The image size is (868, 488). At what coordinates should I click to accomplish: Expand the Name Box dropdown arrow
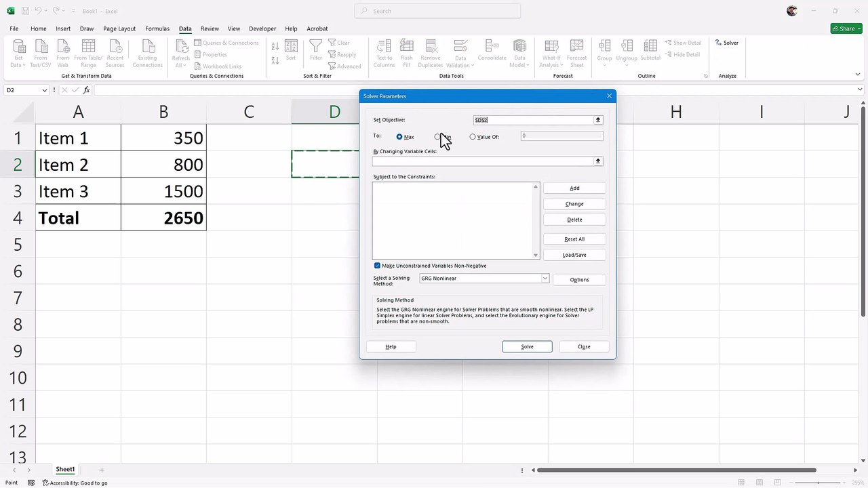pyautogui.click(x=45, y=90)
